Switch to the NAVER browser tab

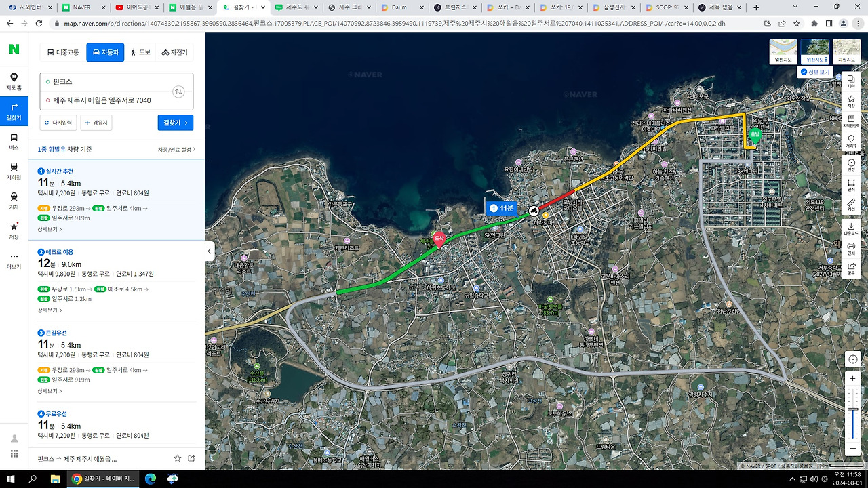(83, 7)
